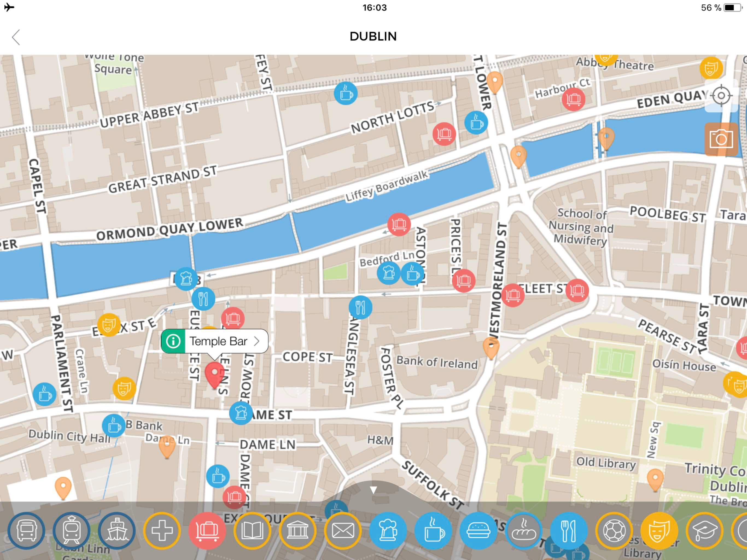The image size is (747, 560).
Task: Select the hotel marker by North Lotts
Action: coord(444,134)
